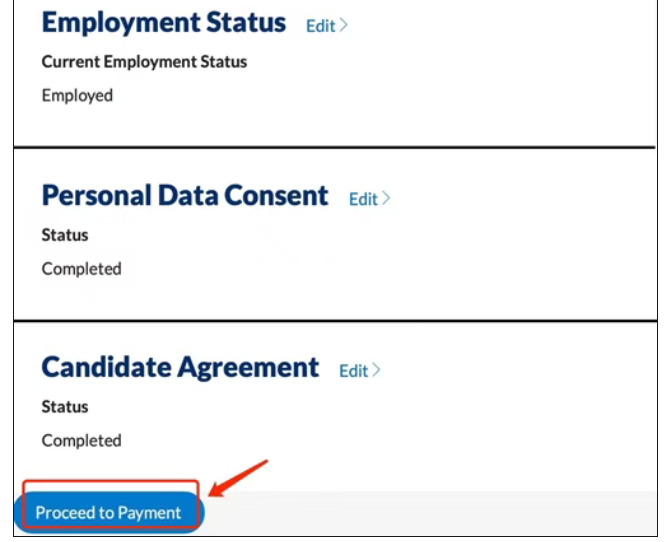Screen dimensions: 664x542
Task: Open Edit for Candidate Agreement
Action: point(353,371)
